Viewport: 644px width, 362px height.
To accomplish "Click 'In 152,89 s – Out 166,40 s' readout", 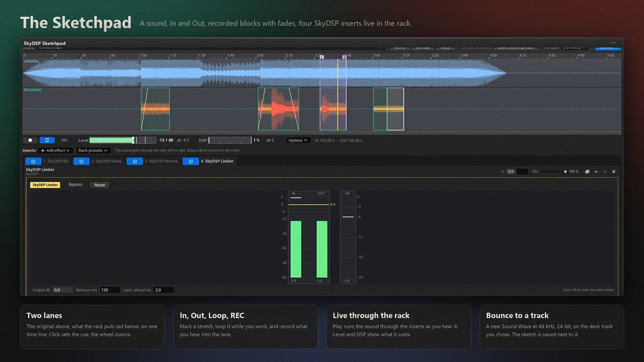I will click(339, 140).
